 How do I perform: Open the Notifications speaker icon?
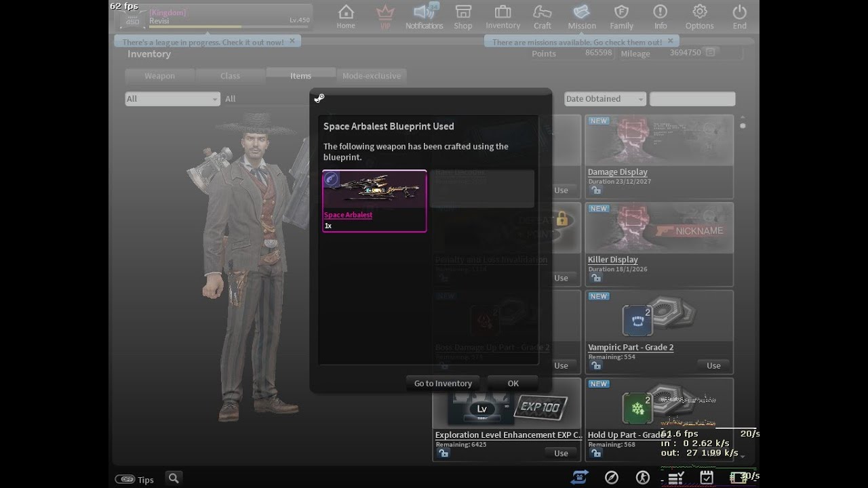(x=424, y=12)
